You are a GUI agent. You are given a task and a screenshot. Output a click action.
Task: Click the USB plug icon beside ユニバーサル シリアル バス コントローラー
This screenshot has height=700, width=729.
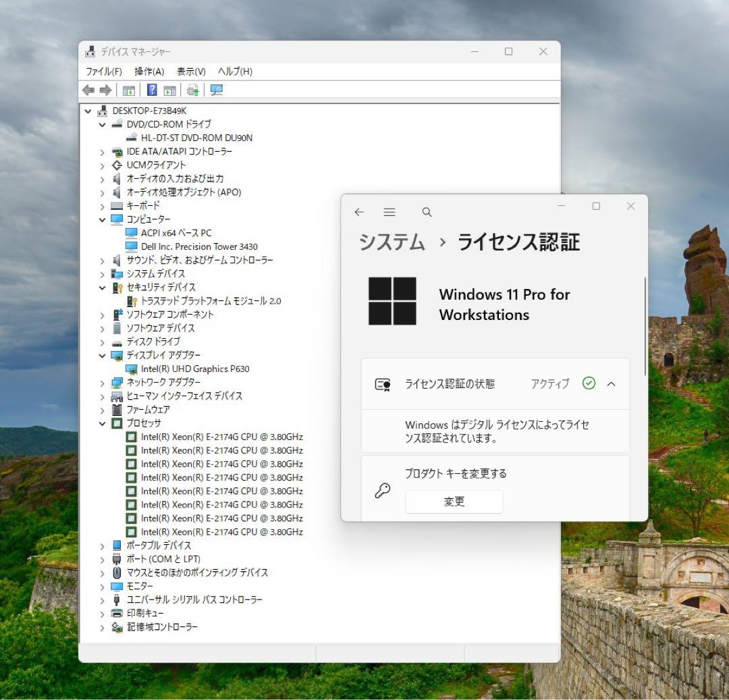pos(117,599)
